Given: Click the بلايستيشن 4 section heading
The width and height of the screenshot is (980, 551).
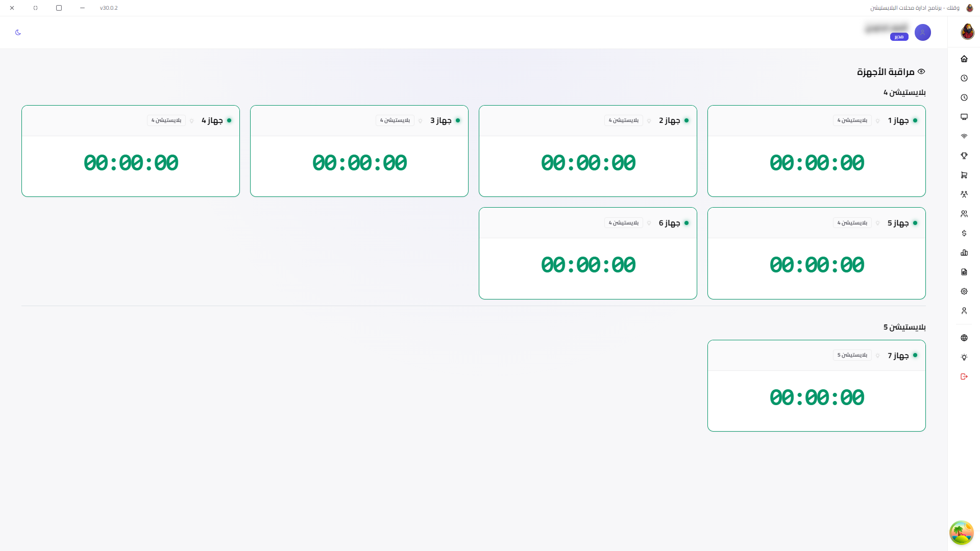Looking at the screenshot, I should (904, 92).
